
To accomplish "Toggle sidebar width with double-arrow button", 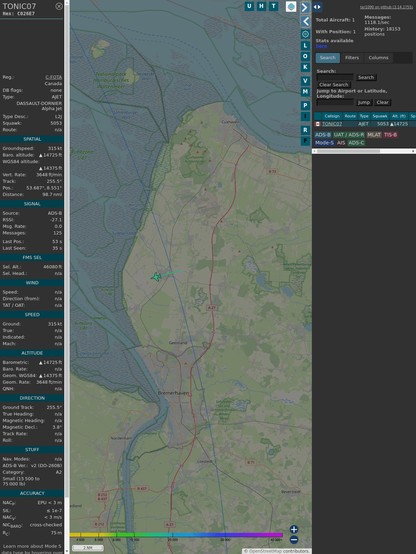I will coord(317,7).
